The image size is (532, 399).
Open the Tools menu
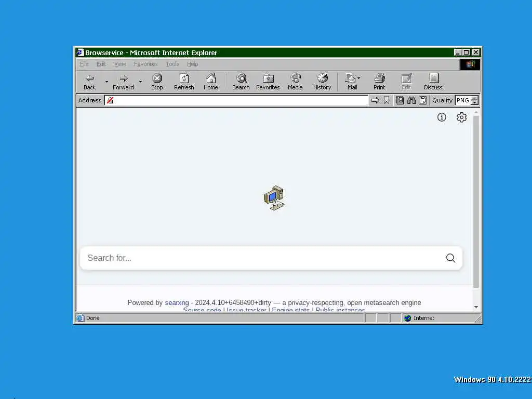click(172, 64)
